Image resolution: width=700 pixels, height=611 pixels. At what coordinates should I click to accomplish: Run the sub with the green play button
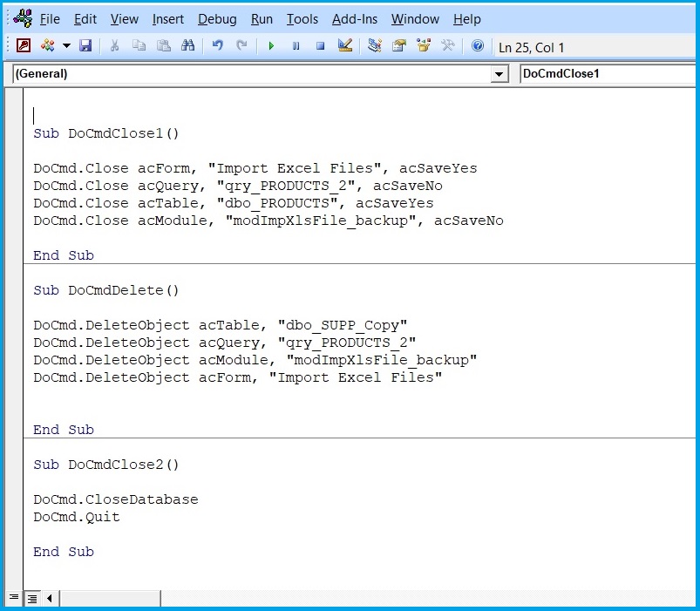pyautogui.click(x=271, y=46)
